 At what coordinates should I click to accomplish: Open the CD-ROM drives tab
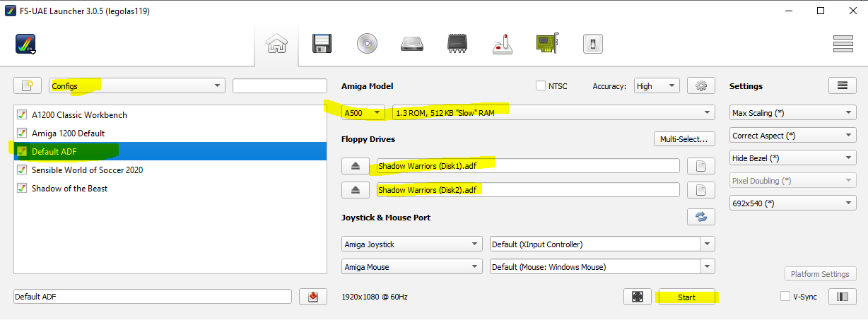coord(368,45)
